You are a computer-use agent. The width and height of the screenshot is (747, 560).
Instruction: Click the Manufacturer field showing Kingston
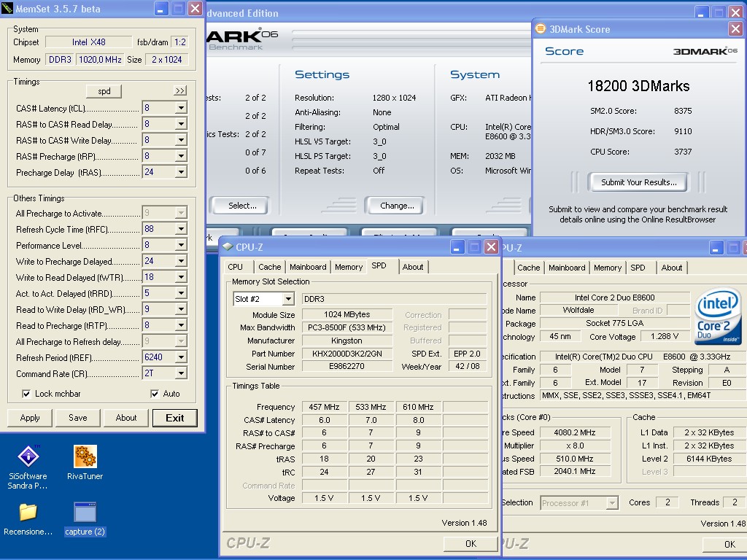(347, 341)
